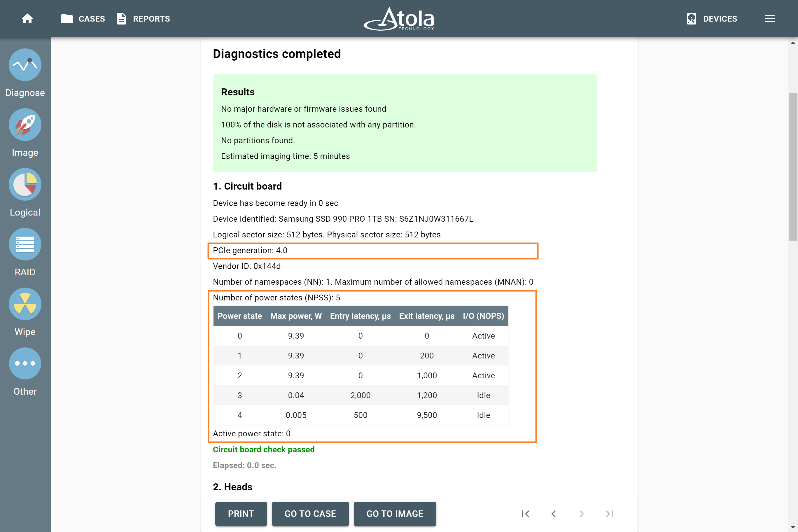Go to the previous report page

[x=553, y=514]
